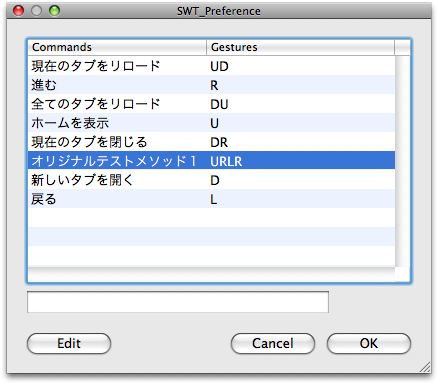Select the ホームを表示 row
The width and height of the screenshot is (438, 384).
click(212, 123)
